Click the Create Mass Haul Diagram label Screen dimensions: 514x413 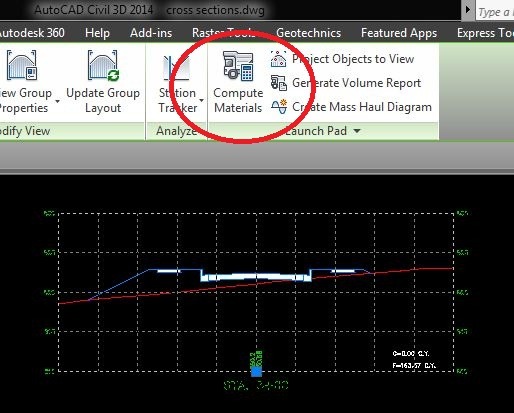362,107
